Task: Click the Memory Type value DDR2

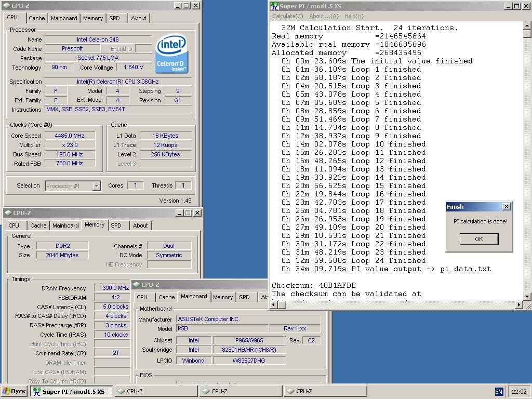Action: (62, 246)
